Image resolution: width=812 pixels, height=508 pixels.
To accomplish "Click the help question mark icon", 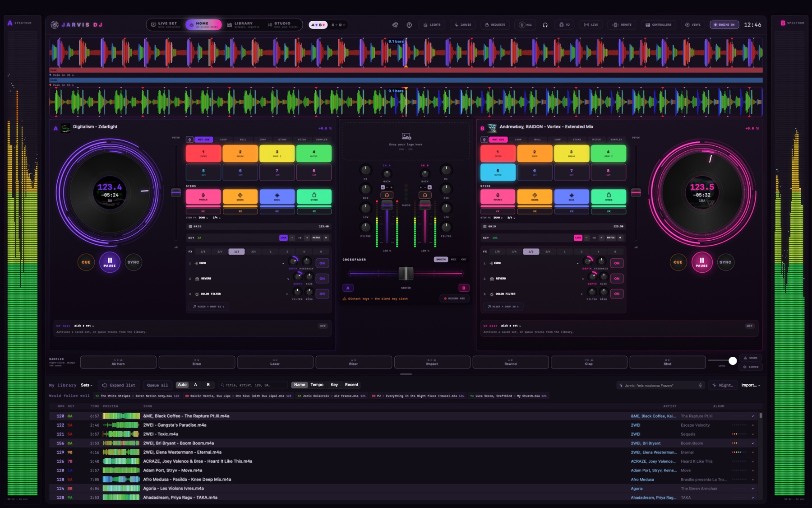I will point(409,25).
